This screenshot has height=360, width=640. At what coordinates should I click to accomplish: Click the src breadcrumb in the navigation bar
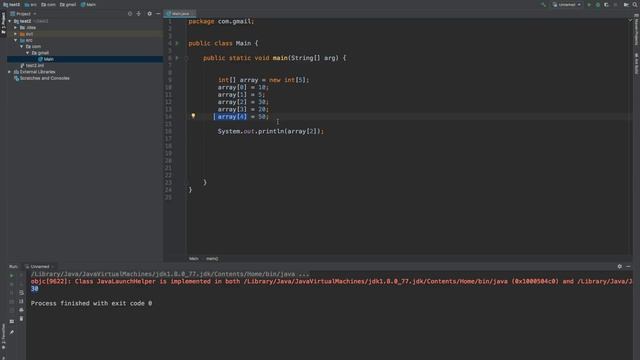coord(31,4)
